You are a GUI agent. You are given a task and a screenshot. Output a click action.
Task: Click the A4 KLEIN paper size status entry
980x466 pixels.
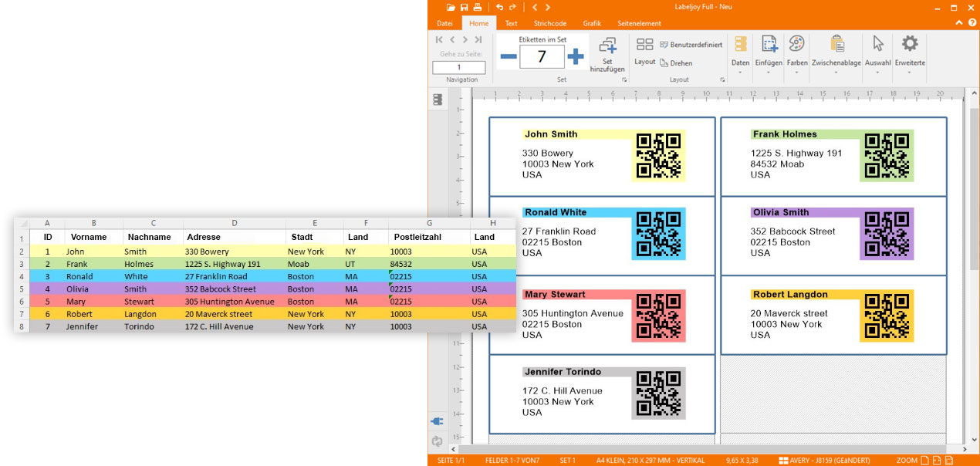(651, 461)
